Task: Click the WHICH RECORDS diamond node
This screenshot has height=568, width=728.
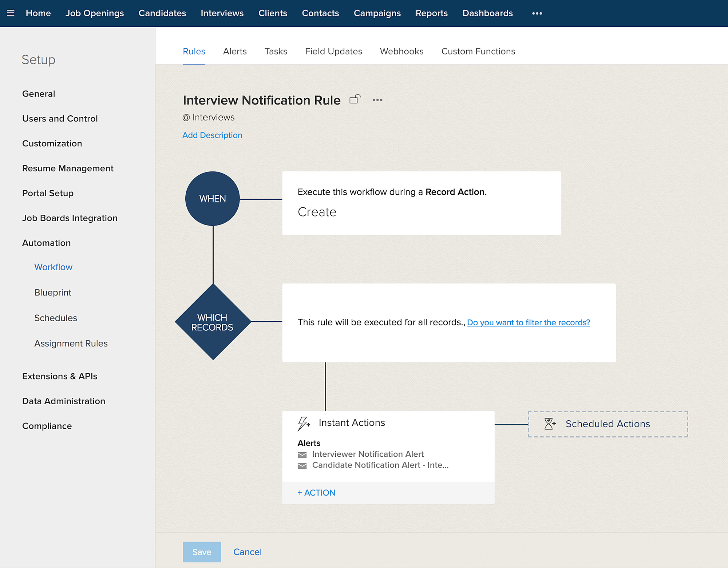Action: click(x=213, y=322)
